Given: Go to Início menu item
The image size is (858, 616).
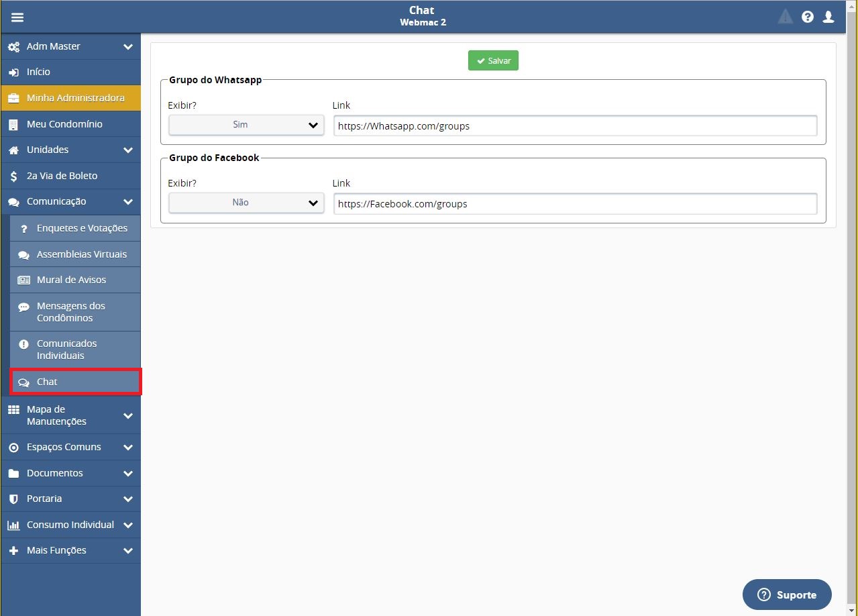Looking at the screenshot, I should click(x=70, y=72).
